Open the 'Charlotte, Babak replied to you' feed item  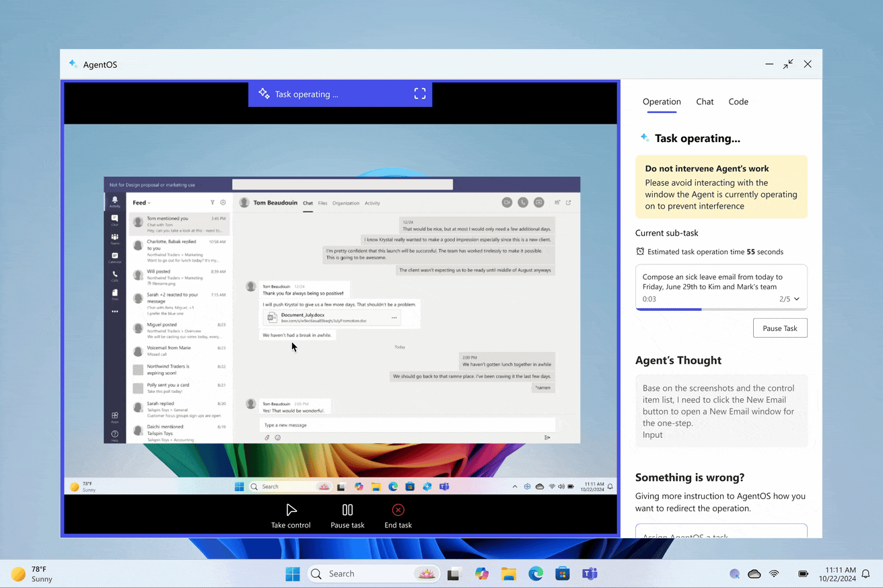click(x=179, y=250)
